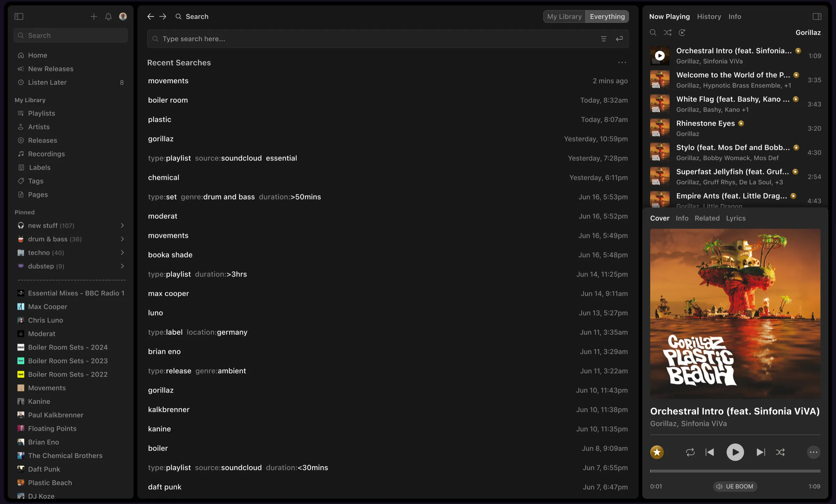
Task: Open the user profile avatar
Action: (123, 16)
